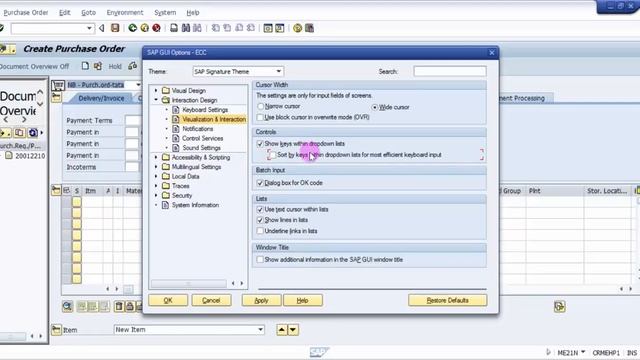Enable Underline links in lists
This screenshot has width=640, height=360.
pos(260,231)
